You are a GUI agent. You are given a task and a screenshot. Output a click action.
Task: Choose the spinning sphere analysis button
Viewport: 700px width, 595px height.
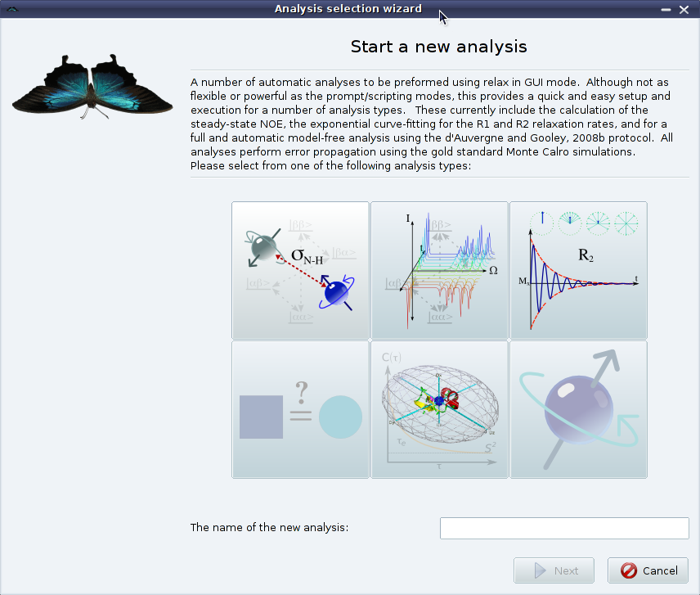(578, 409)
